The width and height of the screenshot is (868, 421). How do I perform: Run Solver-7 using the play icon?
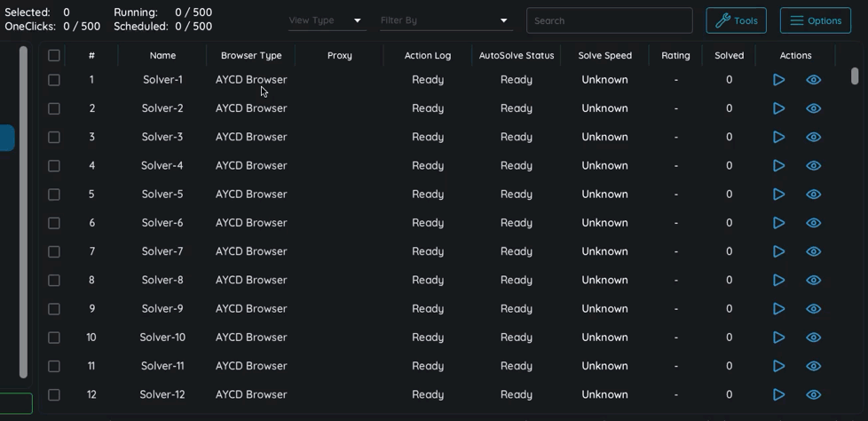click(778, 251)
